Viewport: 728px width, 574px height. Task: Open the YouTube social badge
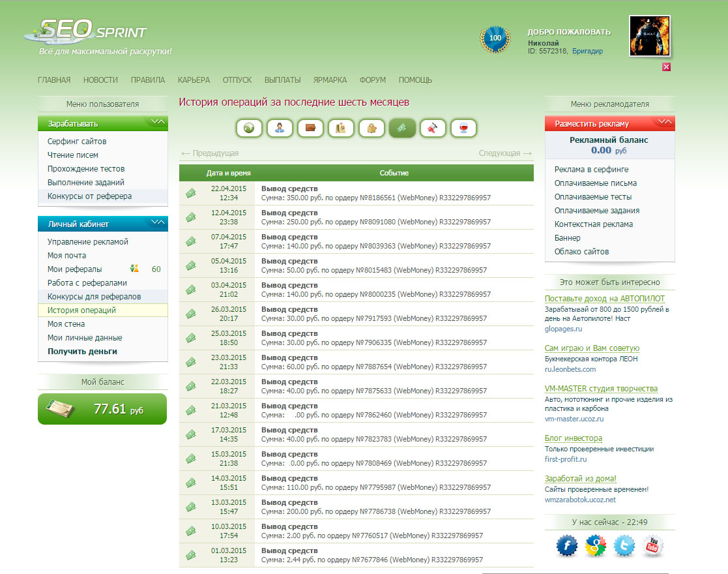(x=653, y=545)
